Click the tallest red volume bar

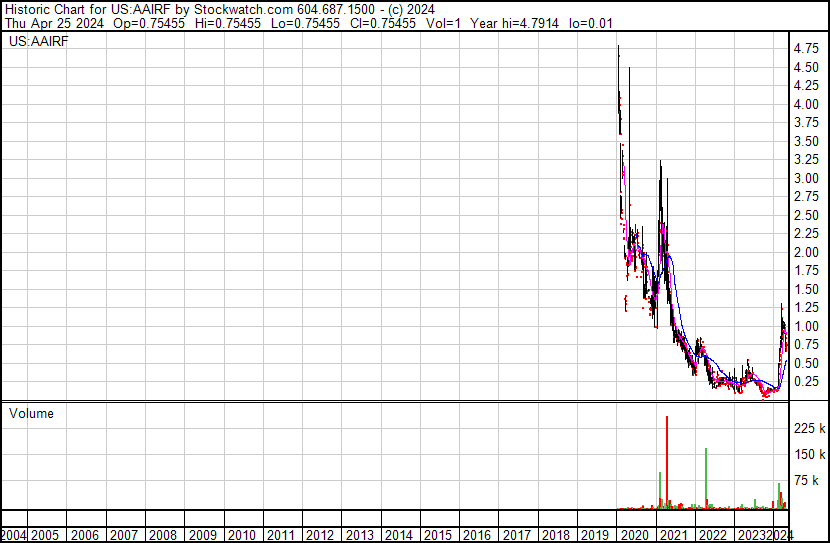tap(667, 460)
